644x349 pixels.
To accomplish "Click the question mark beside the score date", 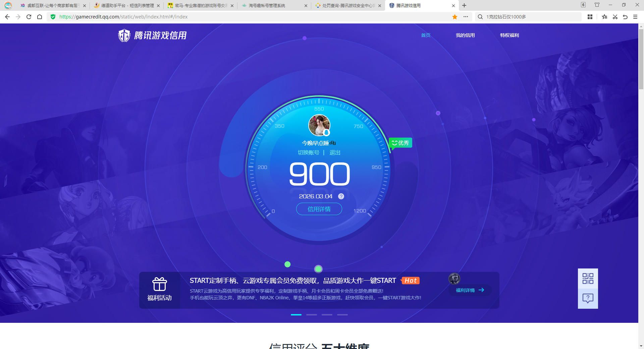I will (x=341, y=196).
